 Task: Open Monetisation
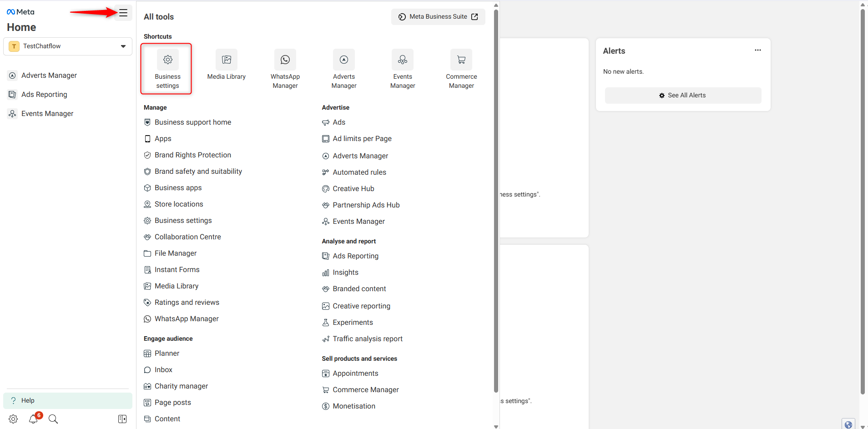[x=348, y=406]
